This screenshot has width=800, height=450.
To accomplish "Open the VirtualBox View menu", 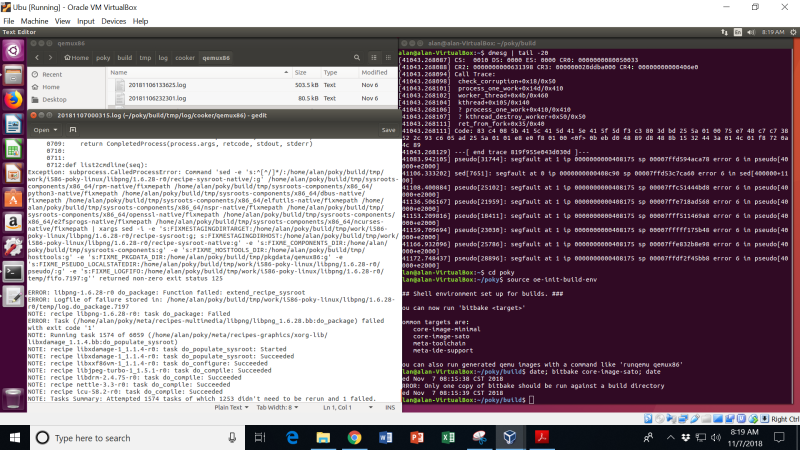I will click(x=62, y=21).
